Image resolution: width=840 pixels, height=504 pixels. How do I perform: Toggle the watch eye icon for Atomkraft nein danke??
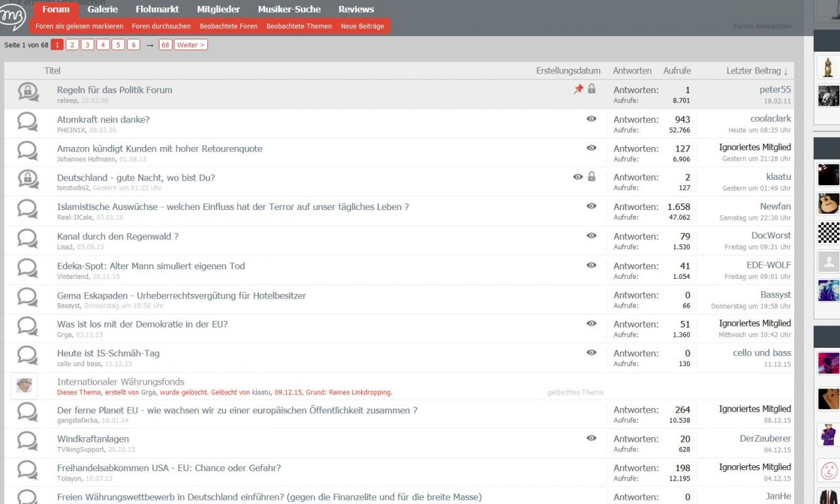click(591, 119)
